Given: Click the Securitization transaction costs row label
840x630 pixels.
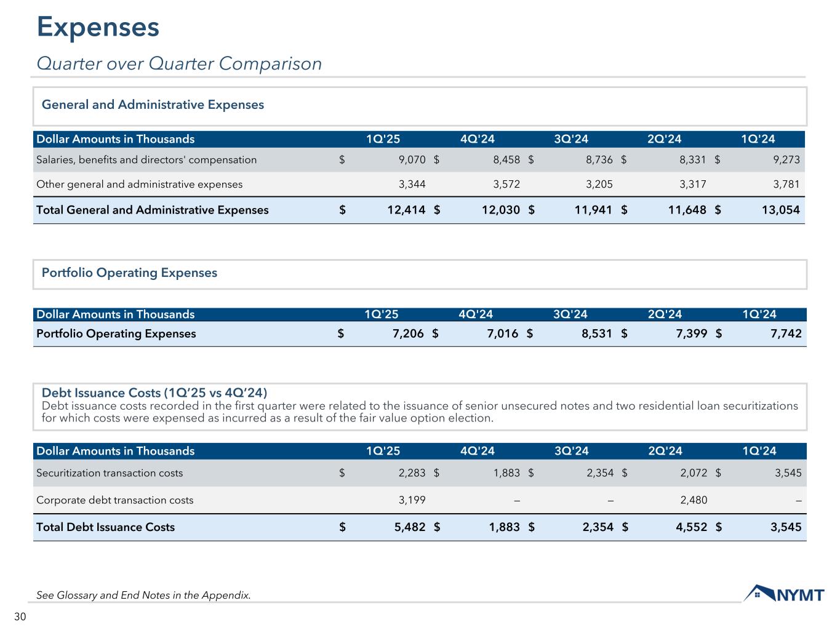Looking at the screenshot, I should coord(110,473).
